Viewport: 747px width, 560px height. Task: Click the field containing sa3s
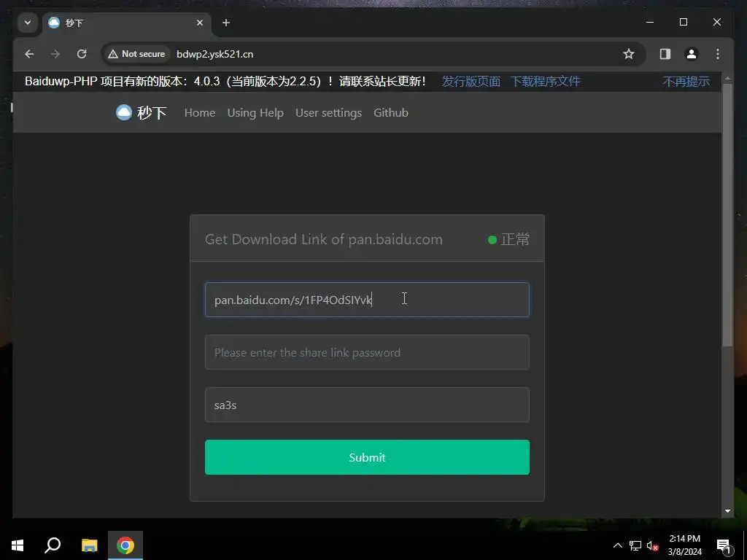coord(367,405)
